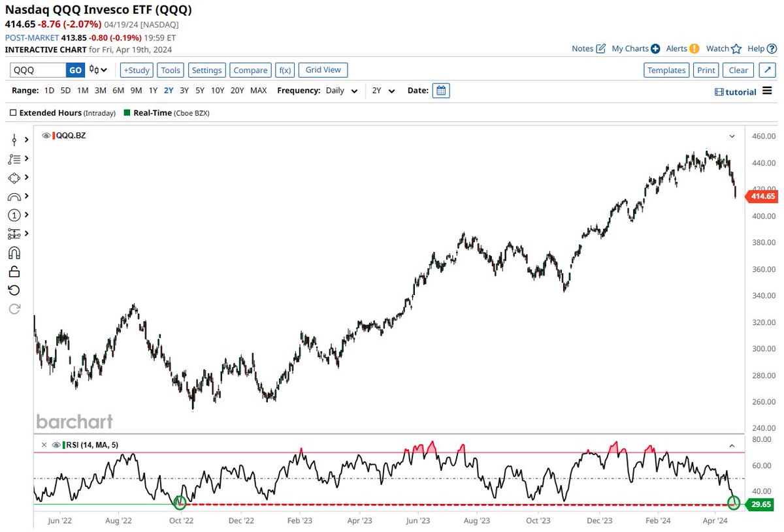784x532 pixels.
Task: Enable the Extended Hours checkbox
Action: point(13,113)
